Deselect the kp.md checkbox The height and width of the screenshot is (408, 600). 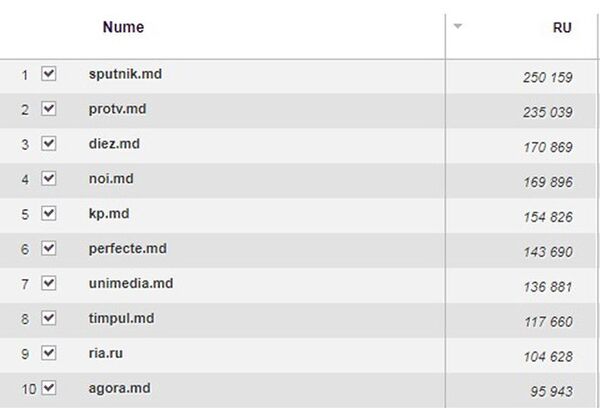pyautogui.click(x=49, y=214)
